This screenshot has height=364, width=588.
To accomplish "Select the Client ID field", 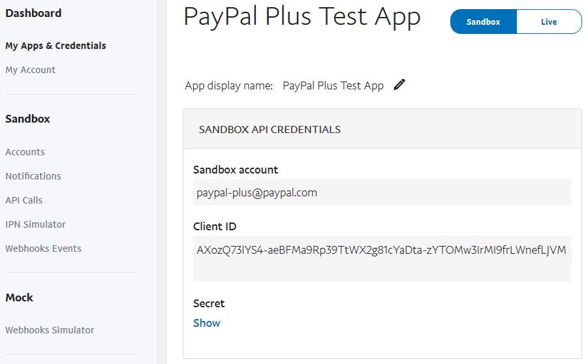I will tap(382, 258).
